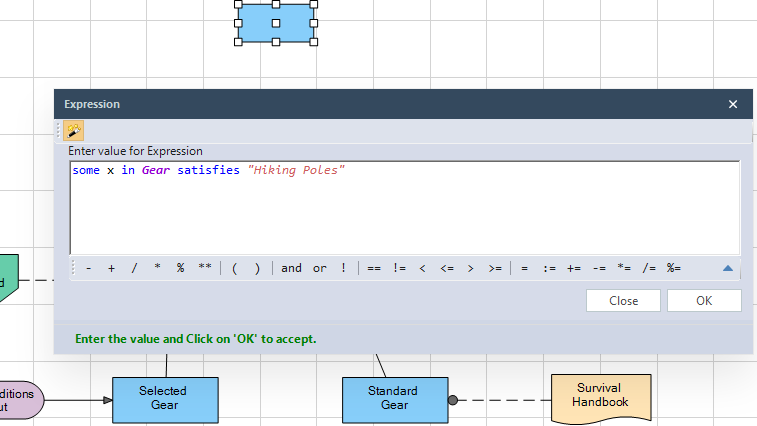This screenshot has height=426, width=757.
Task: Click the 'satisfies' keyword in expression
Action: (x=208, y=170)
